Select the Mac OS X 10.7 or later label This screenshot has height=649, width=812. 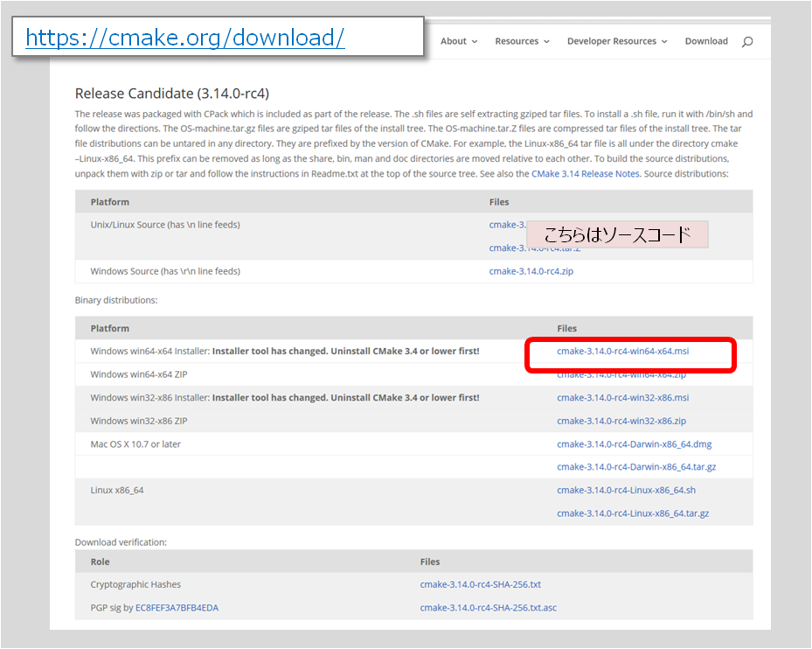pos(135,444)
